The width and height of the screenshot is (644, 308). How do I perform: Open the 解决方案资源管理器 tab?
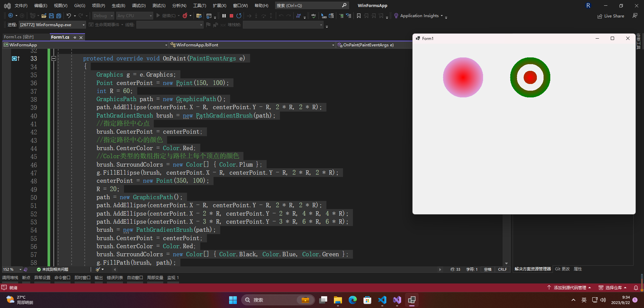pyautogui.click(x=533, y=269)
